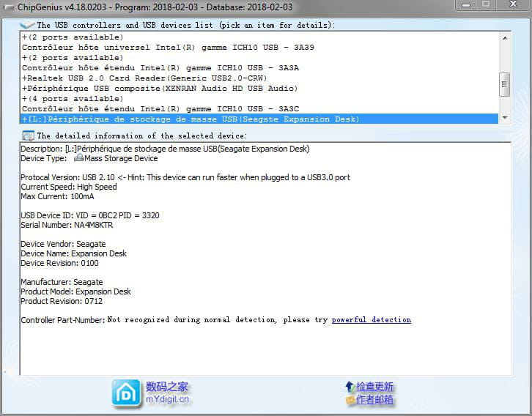The height and width of the screenshot is (416, 532).
Task: Click the Product Revision: 0712 line
Action: tap(62, 301)
